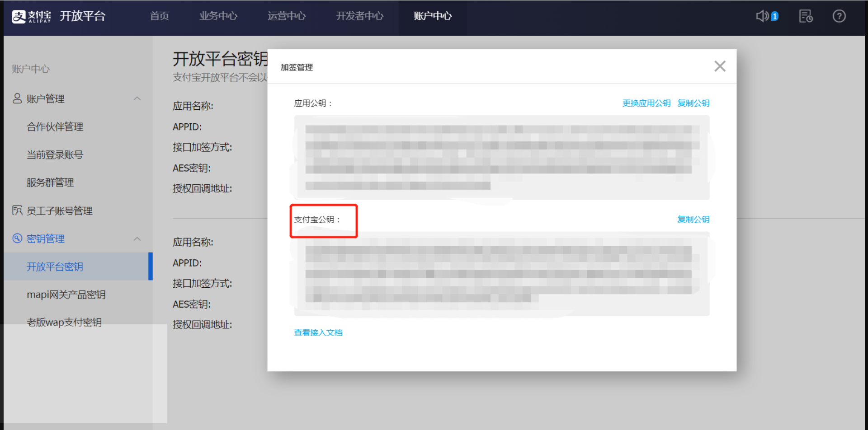This screenshot has height=430, width=868.
Task: Open the 查看接入文档 link
Action: click(x=318, y=333)
